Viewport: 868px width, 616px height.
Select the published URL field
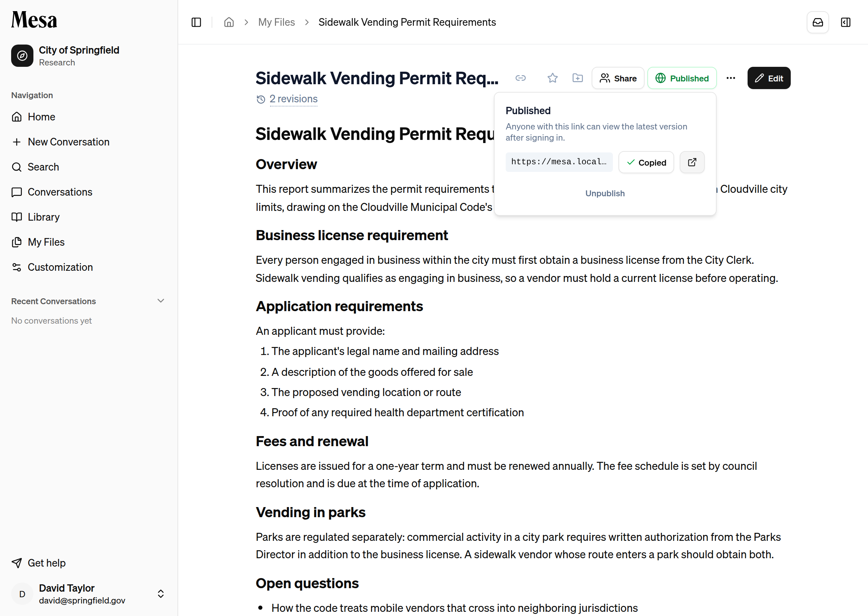559,162
